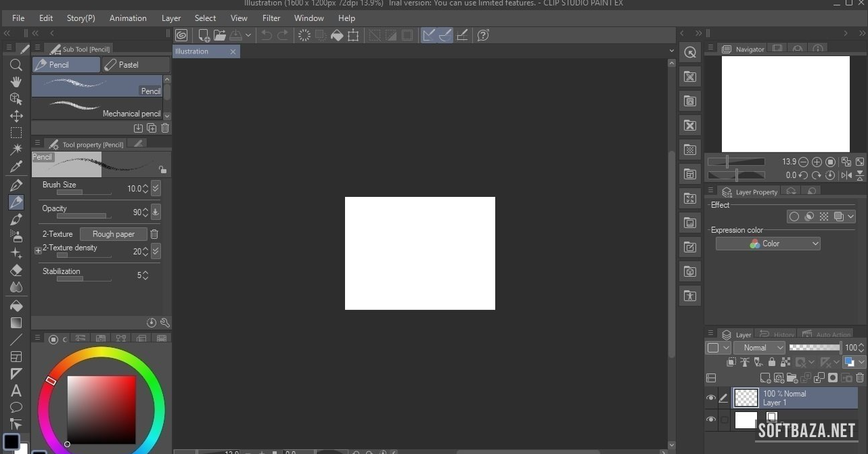Choose the Mechanical pencil brush
Screen dimensions: 868x454
point(97,108)
